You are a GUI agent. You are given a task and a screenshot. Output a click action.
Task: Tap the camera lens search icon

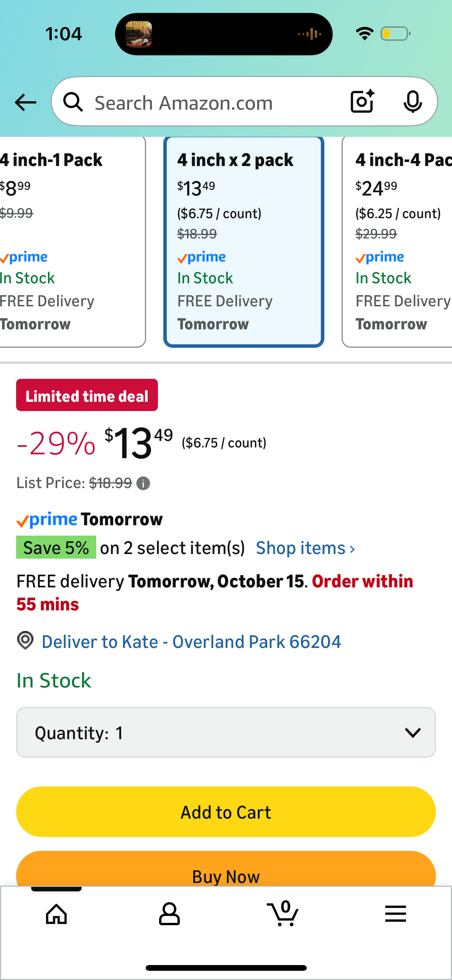click(x=362, y=102)
